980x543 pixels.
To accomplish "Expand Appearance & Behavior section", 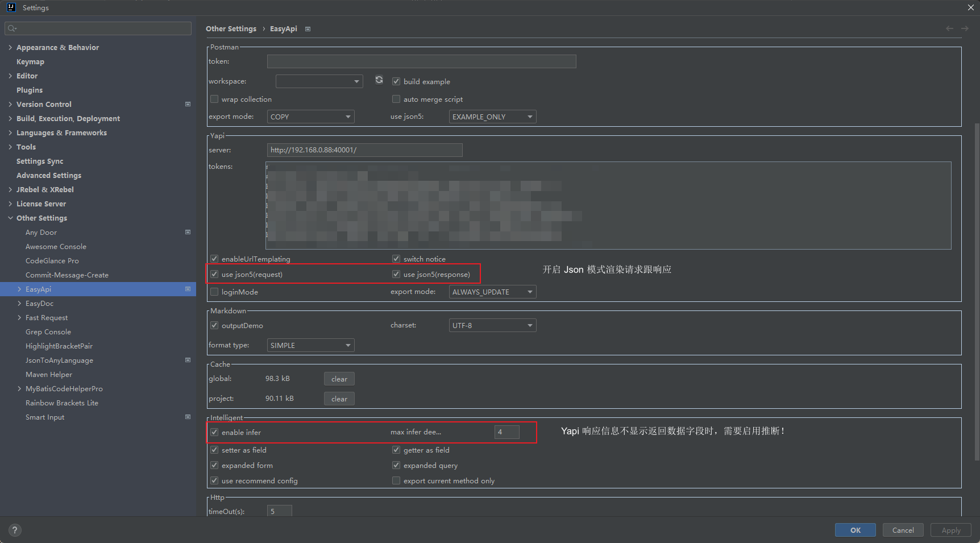I will tap(10, 47).
